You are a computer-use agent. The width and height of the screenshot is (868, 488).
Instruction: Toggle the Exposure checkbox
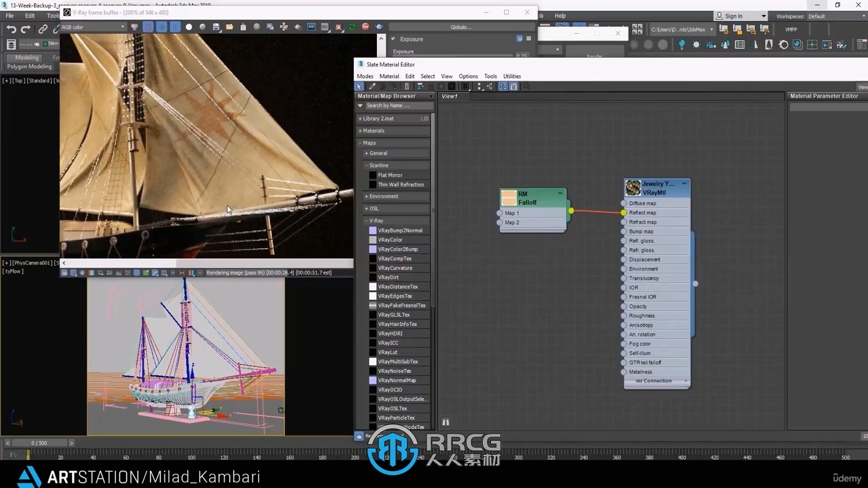tap(393, 39)
